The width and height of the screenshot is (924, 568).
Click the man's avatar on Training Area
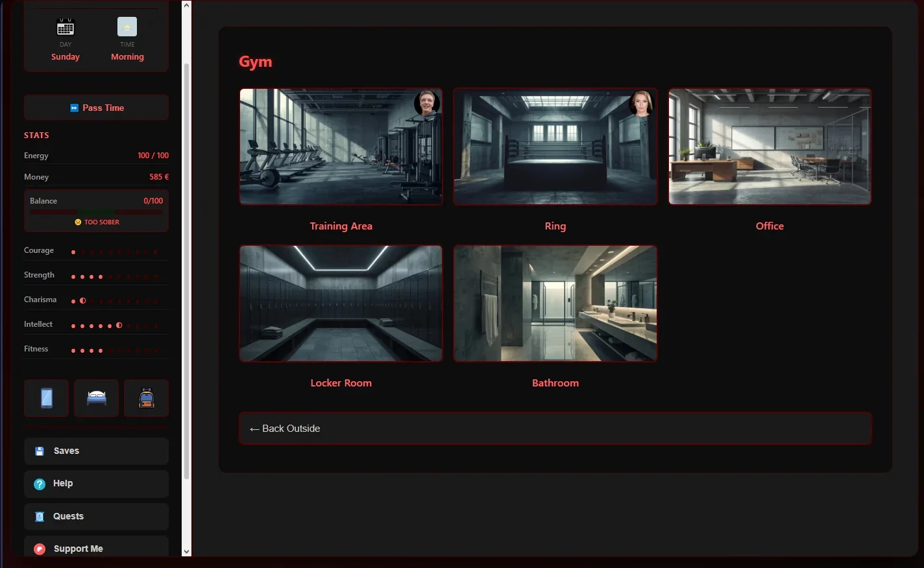pyautogui.click(x=427, y=103)
